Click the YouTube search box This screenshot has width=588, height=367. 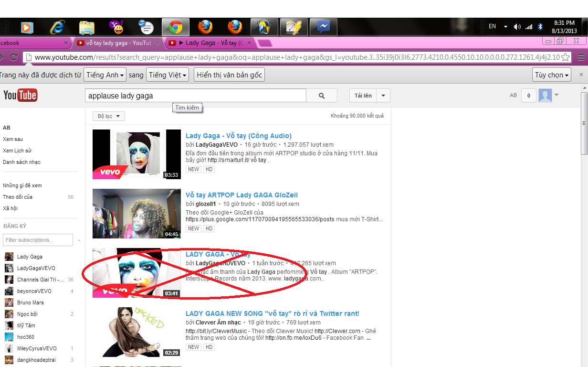[195, 96]
